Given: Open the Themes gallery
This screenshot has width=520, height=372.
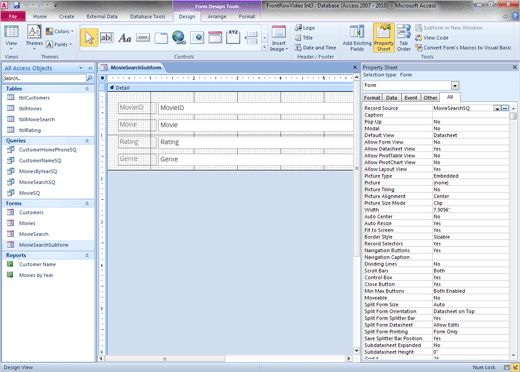Looking at the screenshot, I should [34, 37].
